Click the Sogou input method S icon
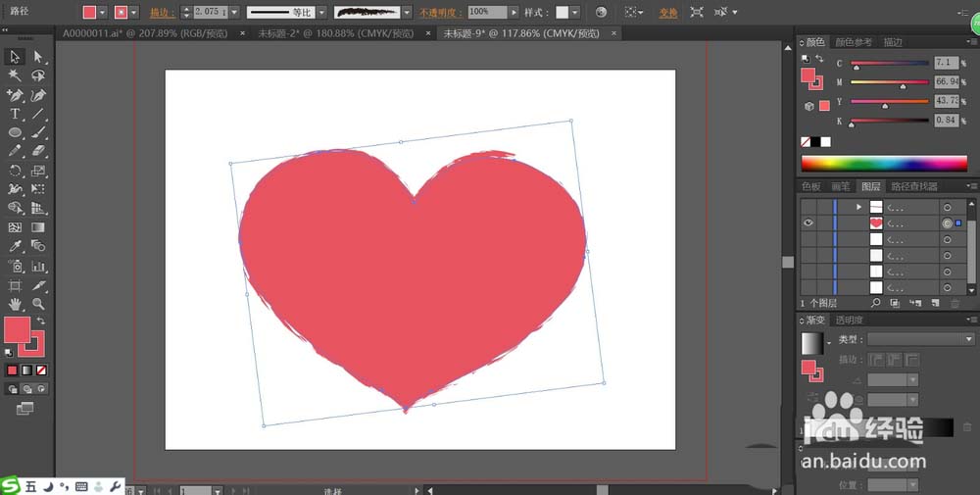Viewport: 980px width, 495px height. coord(10,486)
